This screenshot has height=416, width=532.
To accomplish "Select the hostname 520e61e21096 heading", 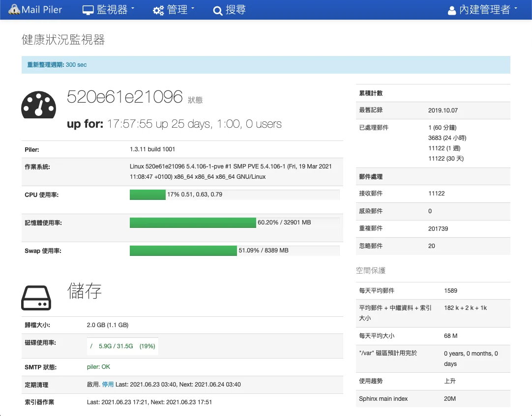I will 124,97.
